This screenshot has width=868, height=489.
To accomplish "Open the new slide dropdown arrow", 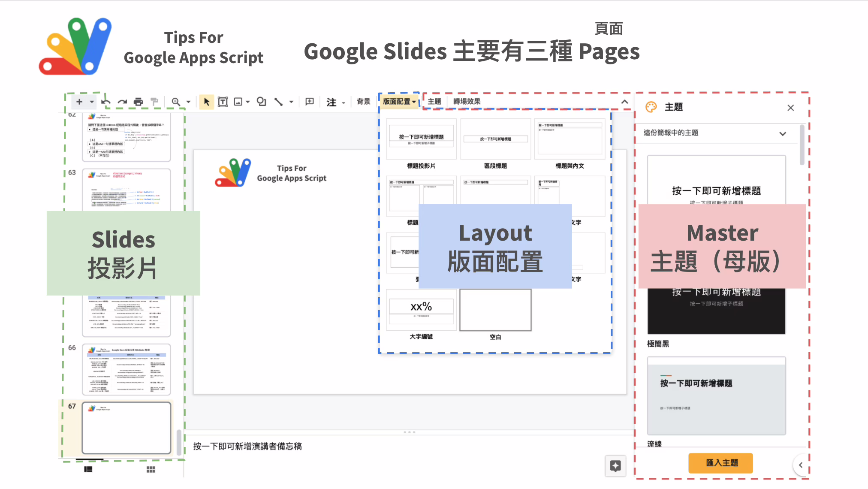I will tap(91, 102).
